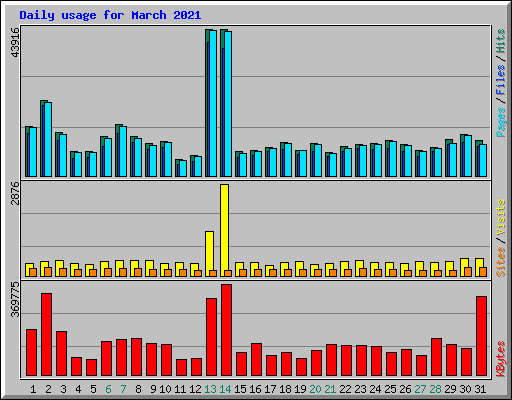Click the cyan hits bar for day 11
The width and height of the screenshot is (512, 400).
(183, 169)
